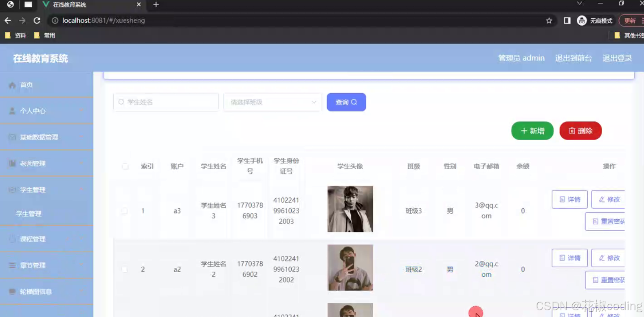Screen dimensions: 644x317
Task: Tick the select-all checkbox in table header
Action: coord(125,166)
